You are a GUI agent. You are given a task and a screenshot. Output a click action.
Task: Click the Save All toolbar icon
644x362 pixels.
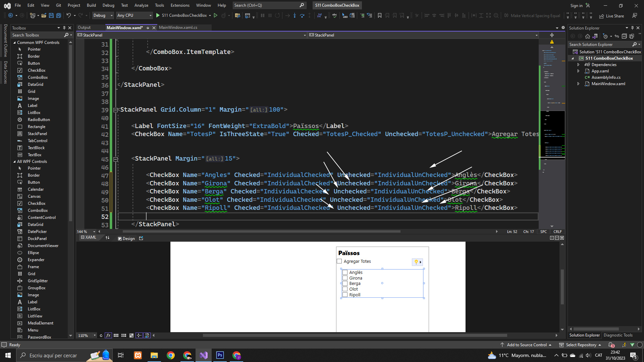point(59,15)
